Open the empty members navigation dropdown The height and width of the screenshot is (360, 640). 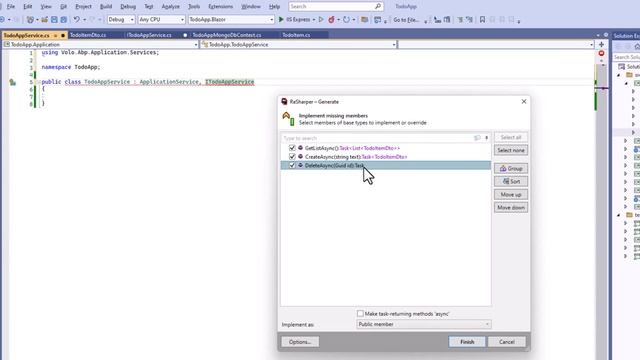point(496,44)
